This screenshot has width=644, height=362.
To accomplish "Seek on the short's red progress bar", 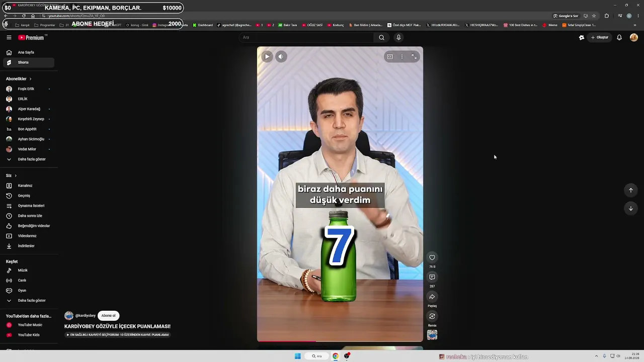I will [340, 341].
